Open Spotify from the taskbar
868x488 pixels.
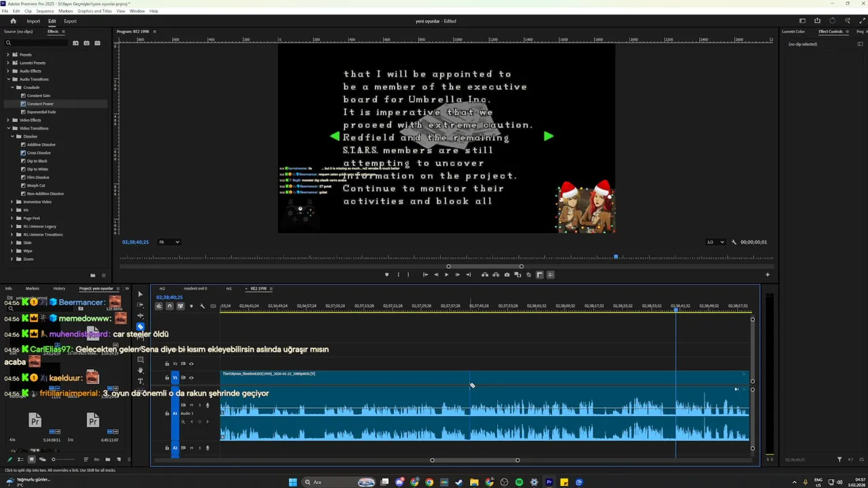pyautogui.click(x=519, y=483)
